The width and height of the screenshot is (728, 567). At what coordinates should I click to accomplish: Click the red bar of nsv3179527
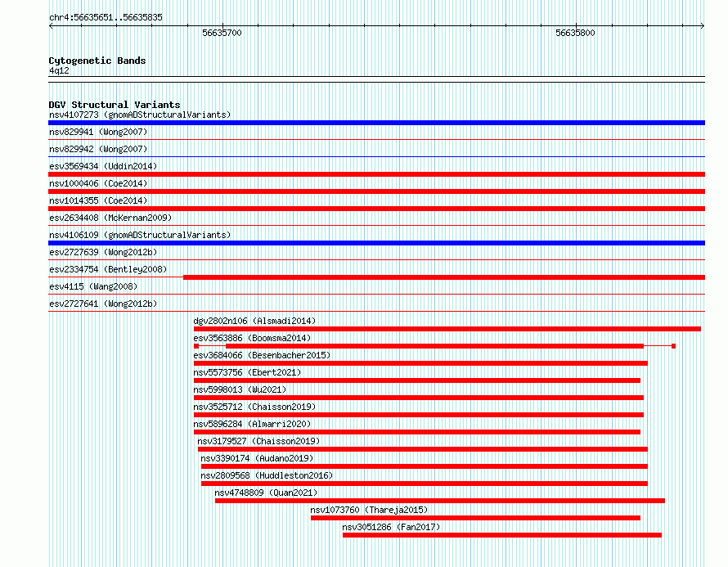click(x=423, y=449)
